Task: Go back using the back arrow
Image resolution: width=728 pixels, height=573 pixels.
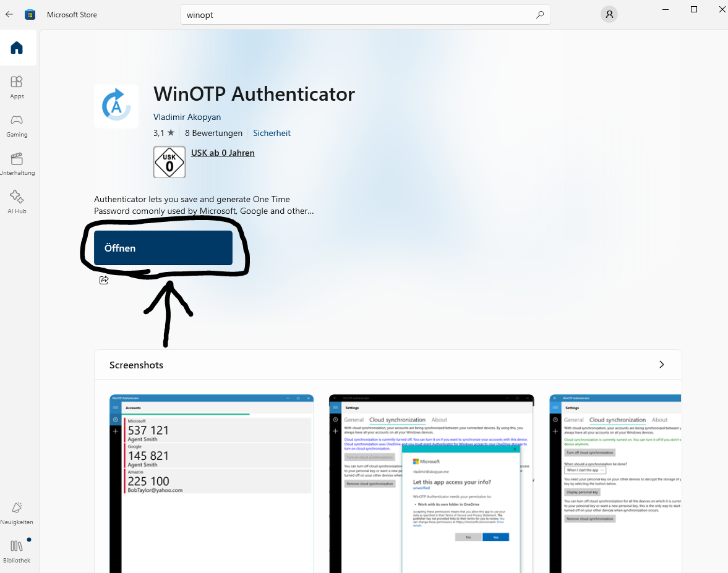Action: click(x=9, y=14)
